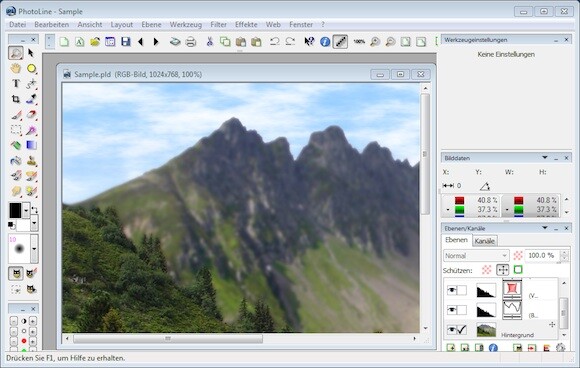Open the Filter menu
Viewport: 580px width, 368px height.
[x=218, y=25]
